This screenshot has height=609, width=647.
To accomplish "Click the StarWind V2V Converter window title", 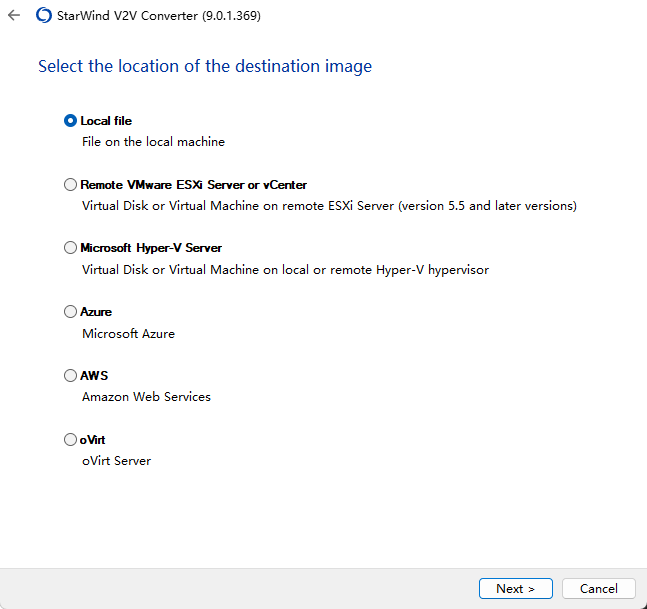I will [x=162, y=16].
